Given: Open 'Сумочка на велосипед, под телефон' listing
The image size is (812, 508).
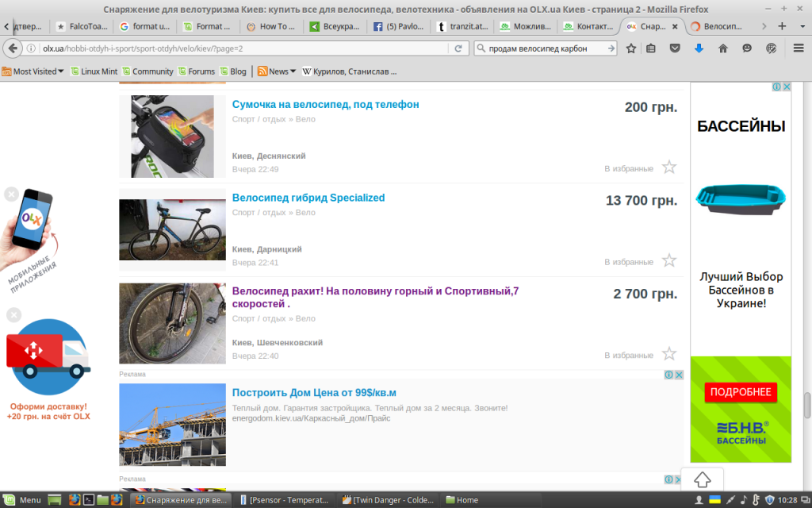Looking at the screenshot, I should click(325, 104).
